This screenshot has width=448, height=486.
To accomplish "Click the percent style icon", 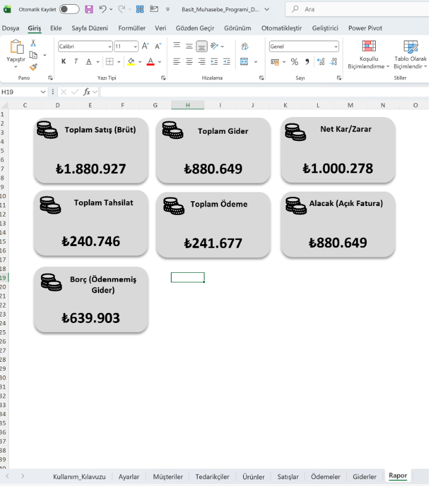I will click(294, 61).
